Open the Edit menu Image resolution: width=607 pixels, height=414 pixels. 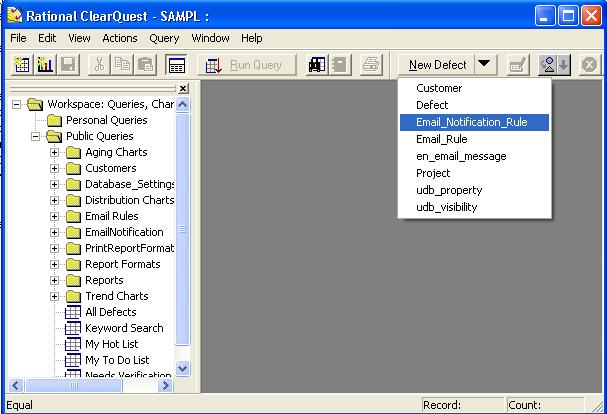click(47, 38)
